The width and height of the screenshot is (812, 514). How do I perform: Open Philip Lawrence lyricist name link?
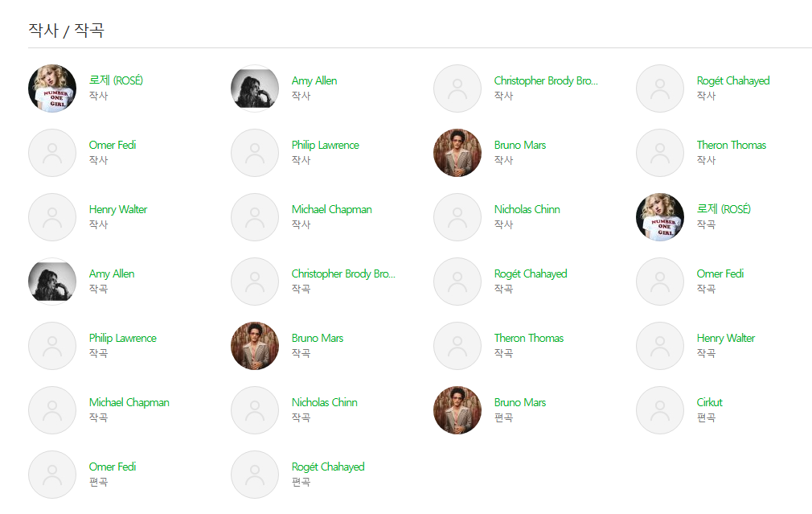click(326, 145)
